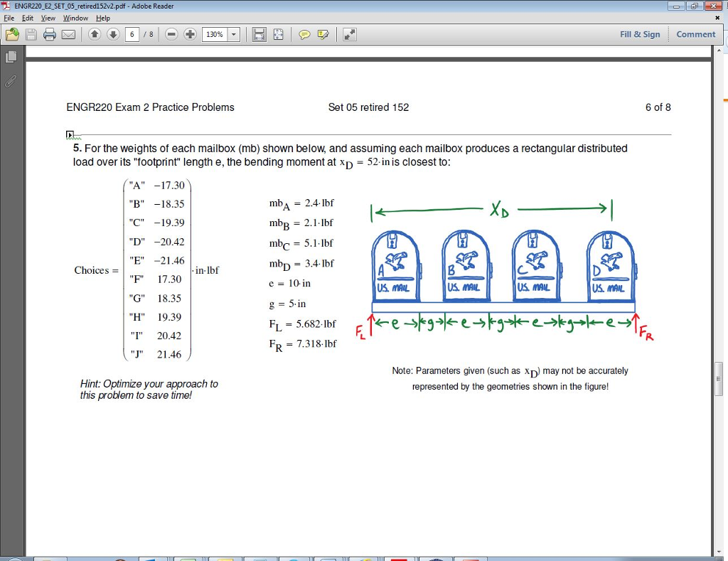This screenshot has width=728, height=561.
Task: Click the zoom in plus control
Action: [188, 33]
